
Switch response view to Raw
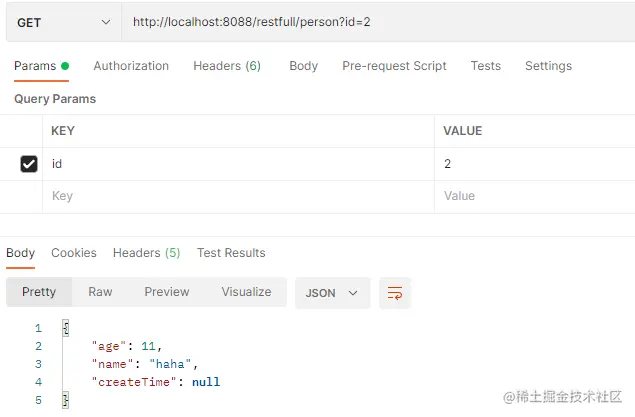[x=100, y=292]
